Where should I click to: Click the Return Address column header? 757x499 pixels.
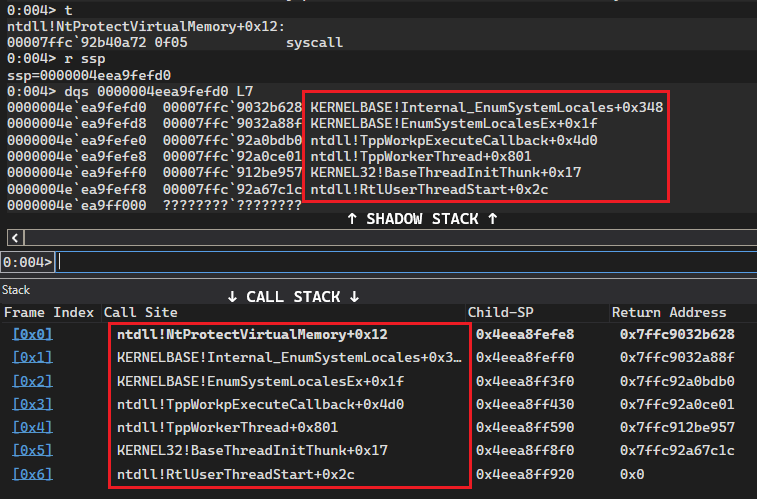669,312
